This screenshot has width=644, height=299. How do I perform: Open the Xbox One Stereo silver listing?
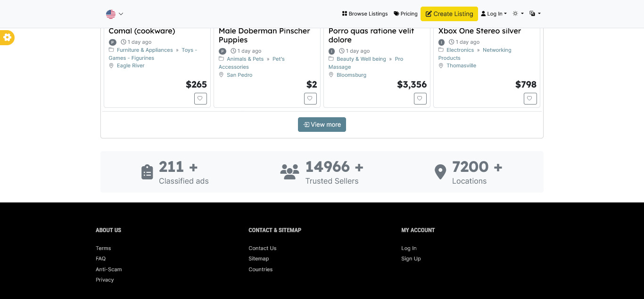tap(479, 31)
